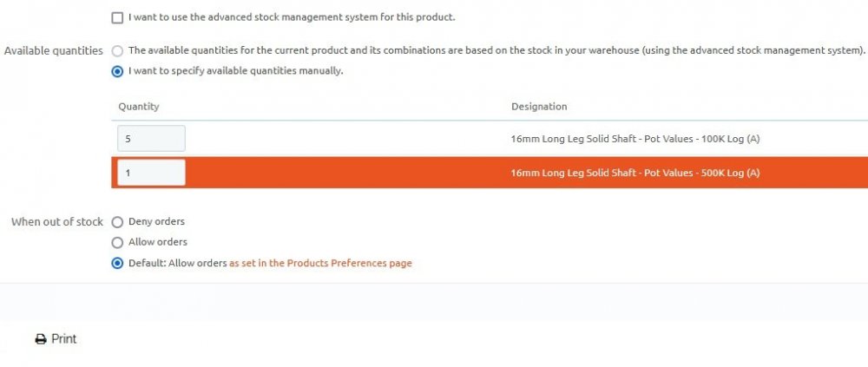Click the quantity field for 100K Log
This screenshot has width=868, height=367.
(x=151, y=139)
